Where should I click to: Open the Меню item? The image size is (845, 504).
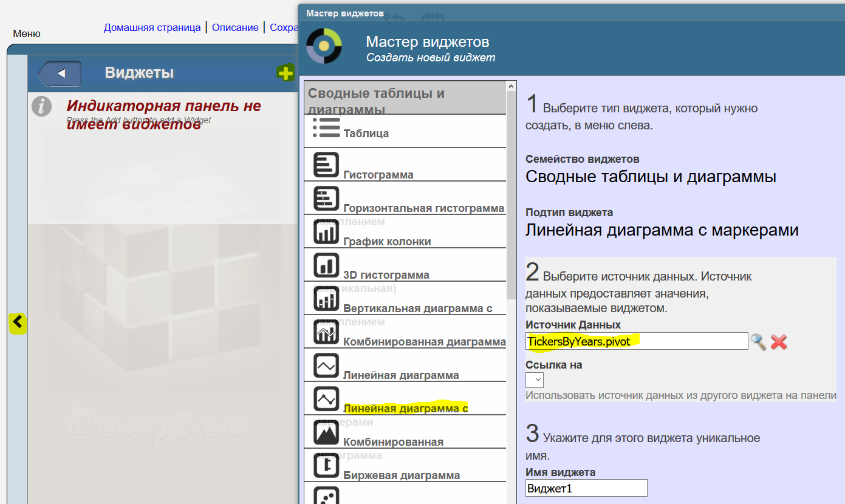coord(27,33)
